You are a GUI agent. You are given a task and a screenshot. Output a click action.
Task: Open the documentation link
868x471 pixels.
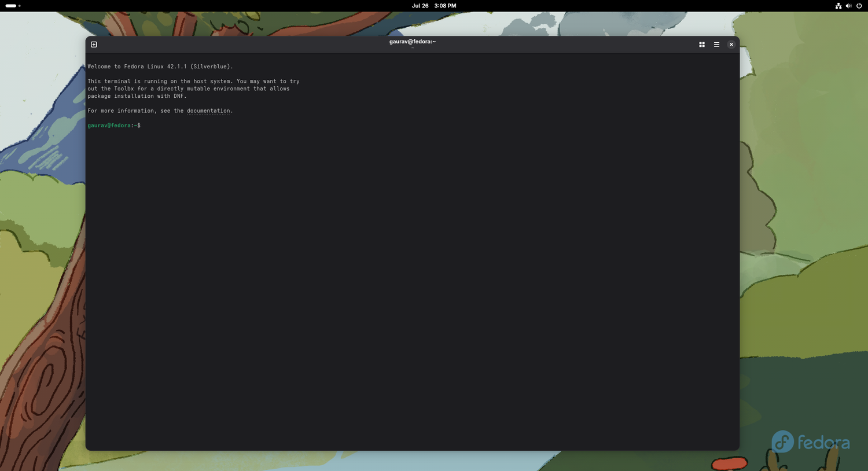tap(208, 111)
